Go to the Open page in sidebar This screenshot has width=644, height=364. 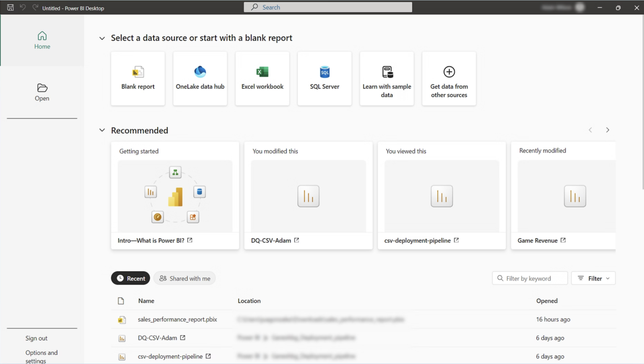(x=42, y=92)
